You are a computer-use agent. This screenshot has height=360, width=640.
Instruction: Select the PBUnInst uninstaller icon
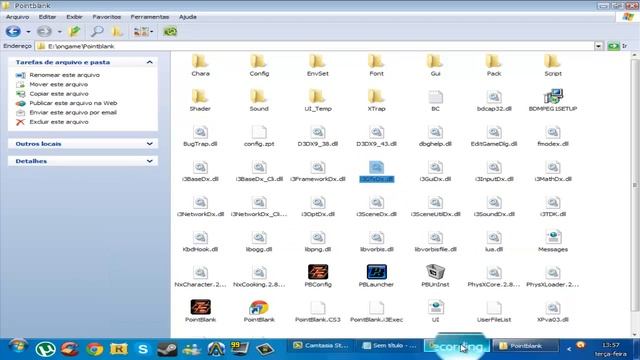tap(435, 276)
